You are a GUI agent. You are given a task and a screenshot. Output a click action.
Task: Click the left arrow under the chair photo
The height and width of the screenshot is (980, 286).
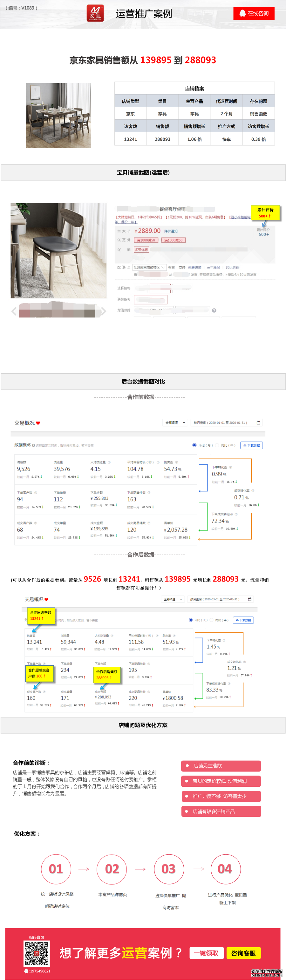click(14, 311)
